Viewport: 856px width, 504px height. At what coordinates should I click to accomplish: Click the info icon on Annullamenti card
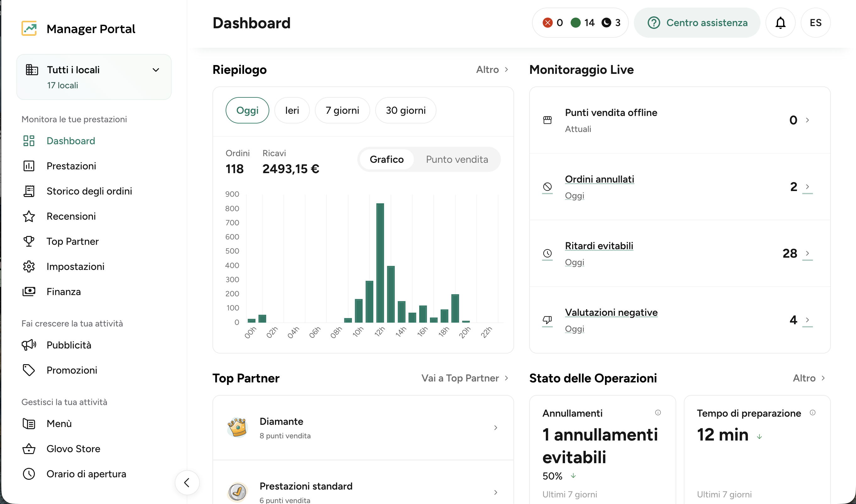658,412
